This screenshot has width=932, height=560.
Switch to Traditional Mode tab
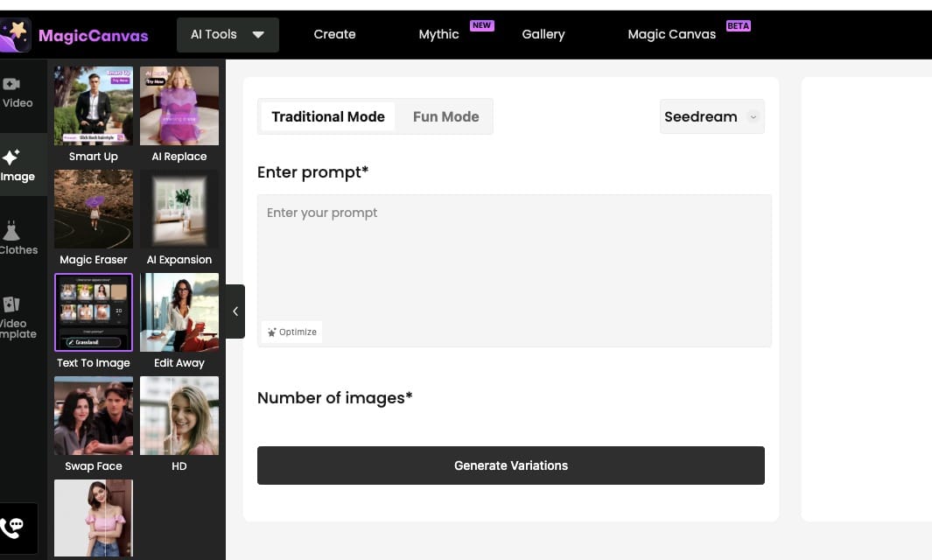click(x=328, y=116)
